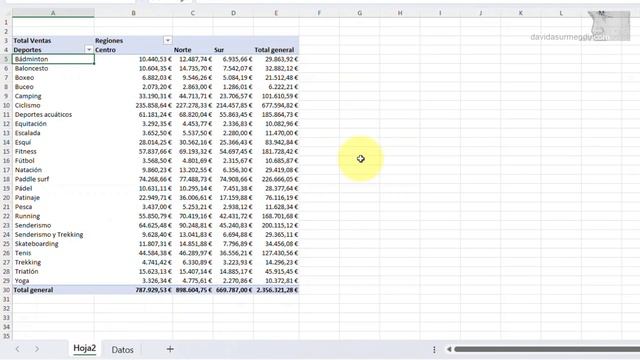Select the Esquí cell
The height and width of the screenshot is (360, 640).
(53, 142)
